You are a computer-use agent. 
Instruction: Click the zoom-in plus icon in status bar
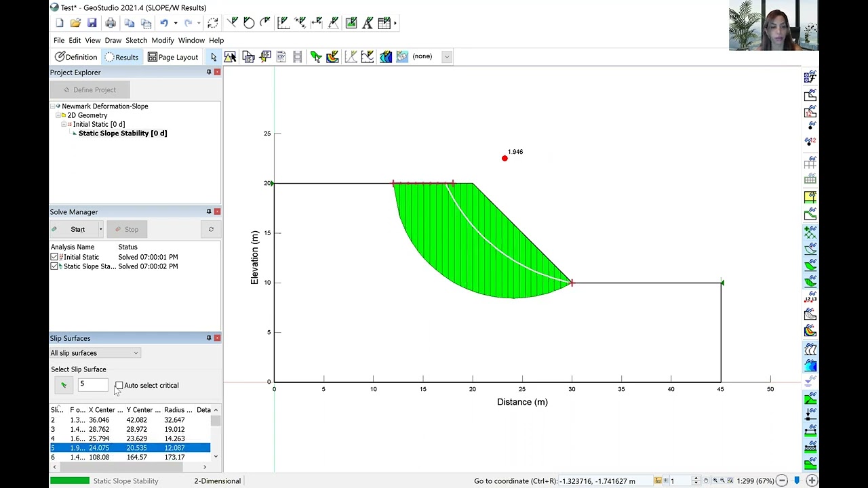[812, 481]
